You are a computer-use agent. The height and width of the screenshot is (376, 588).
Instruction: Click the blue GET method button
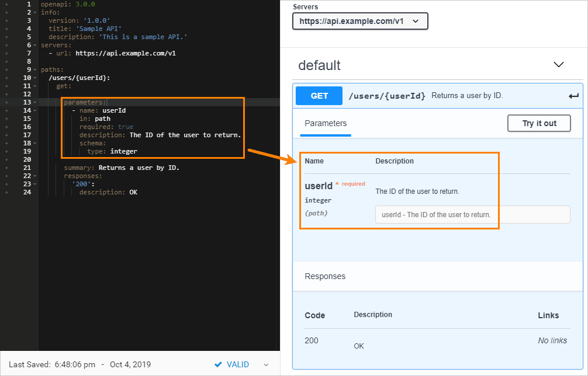tap(319, 96)
